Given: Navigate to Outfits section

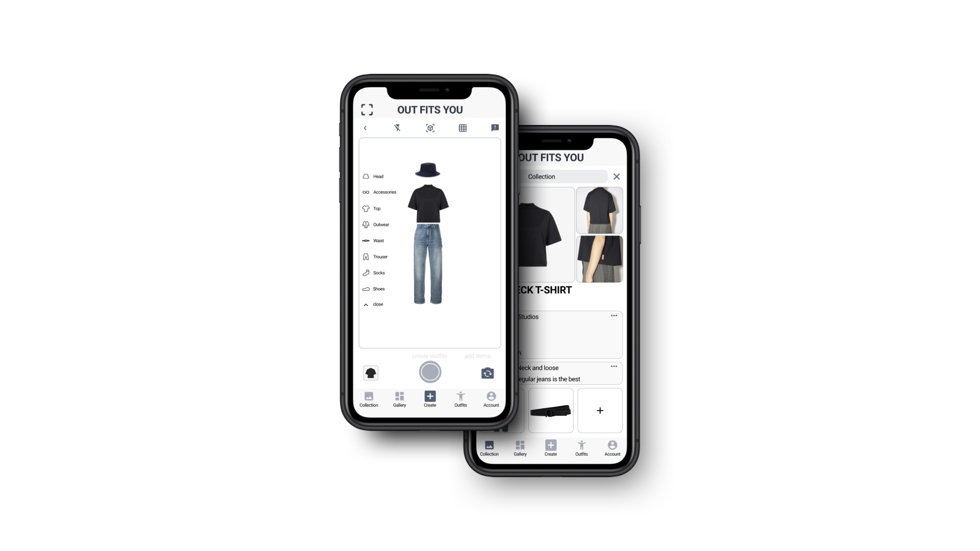Looking at the screenshot, I should 460,398.
